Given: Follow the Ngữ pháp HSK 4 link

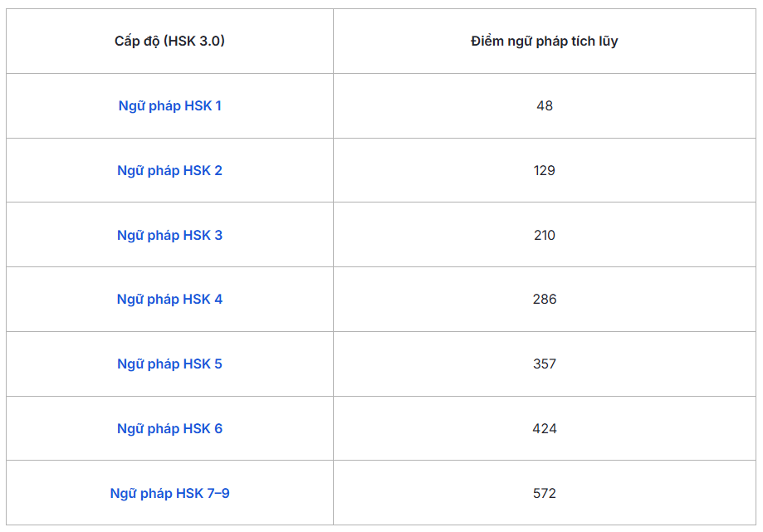Looking at the screenshot, I should click(x=169, y=300).
